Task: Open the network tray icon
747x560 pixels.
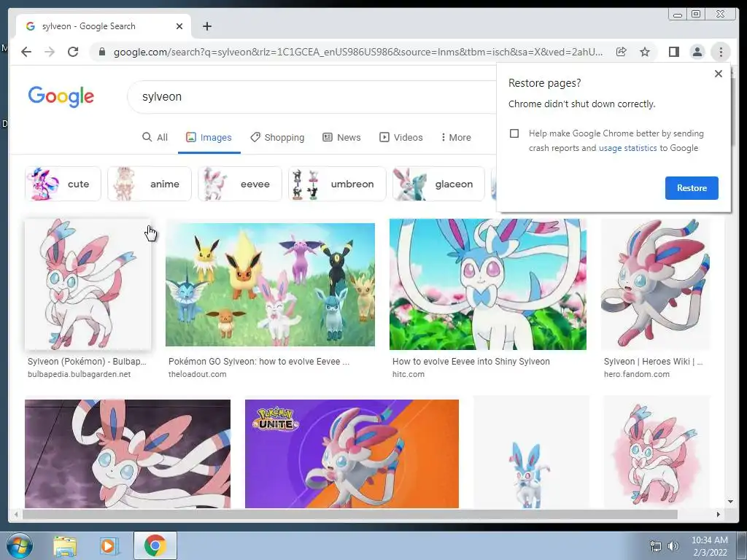Action: (656, 546)
